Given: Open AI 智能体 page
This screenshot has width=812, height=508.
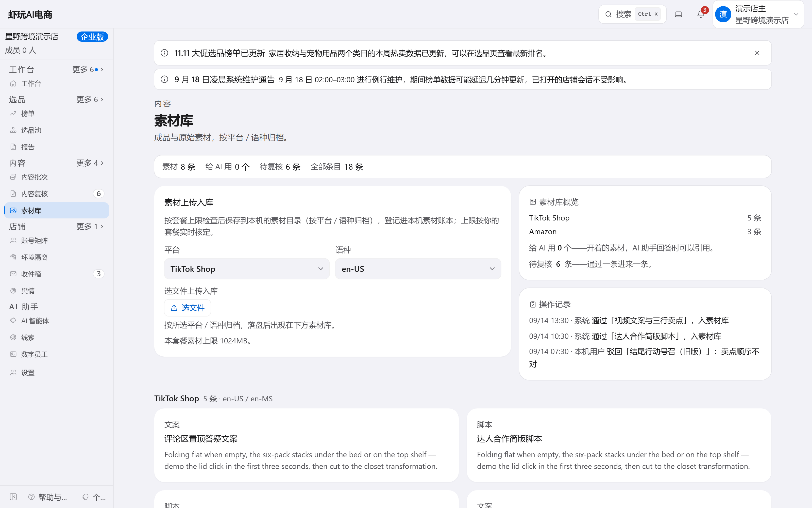Looking at the screenshot, I should pyautogui.click(x=56, y=321).
